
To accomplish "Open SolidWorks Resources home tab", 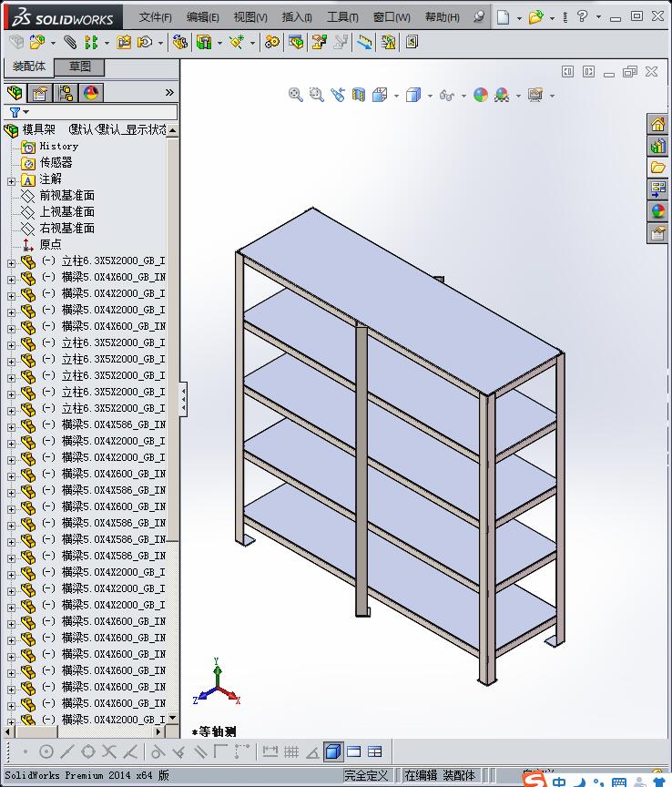I will [658, 124].
